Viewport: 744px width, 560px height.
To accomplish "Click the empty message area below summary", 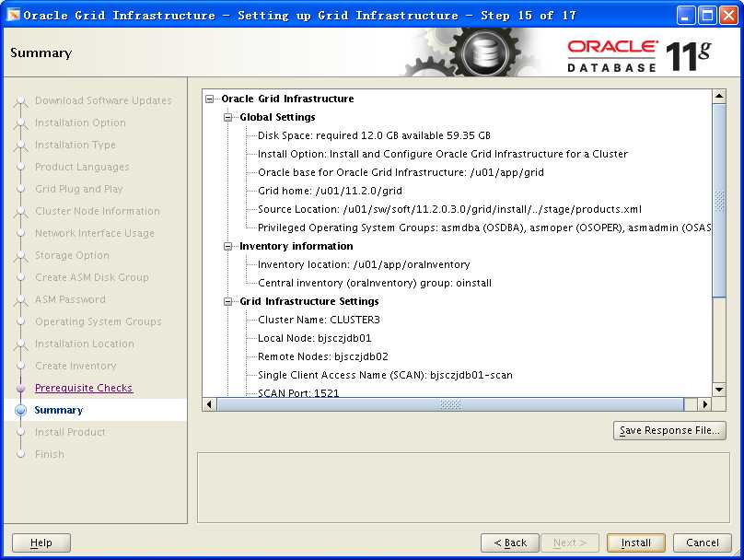I will coord(463,487).
